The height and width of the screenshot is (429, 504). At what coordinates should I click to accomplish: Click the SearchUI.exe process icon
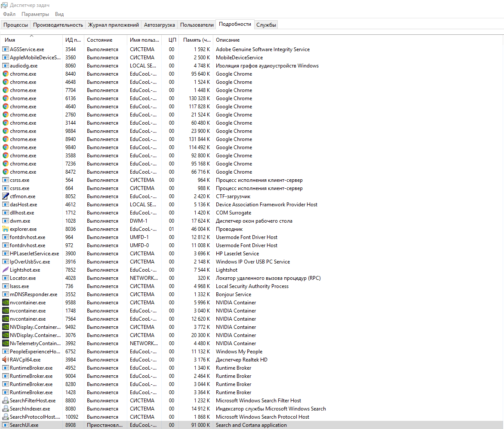tap(6, 425)
